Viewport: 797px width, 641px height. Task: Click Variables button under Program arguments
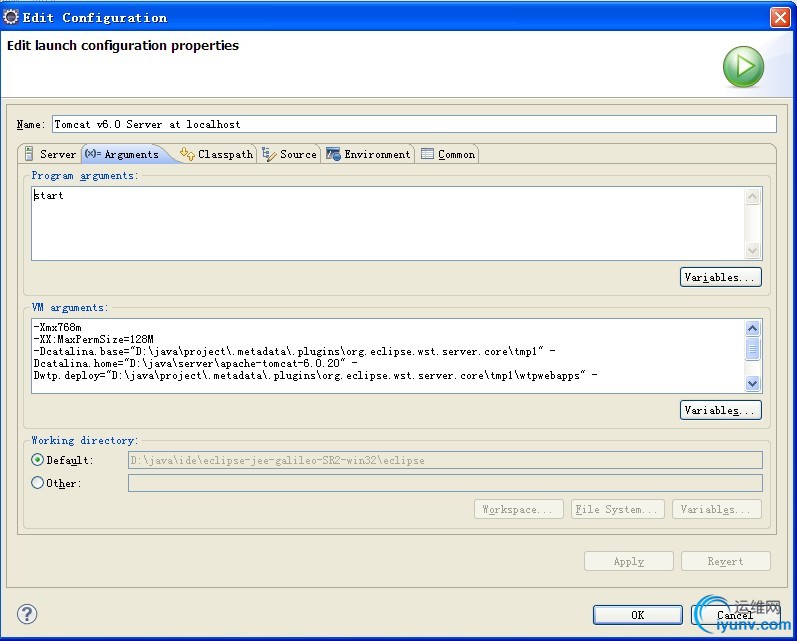[x=720, y=277]
